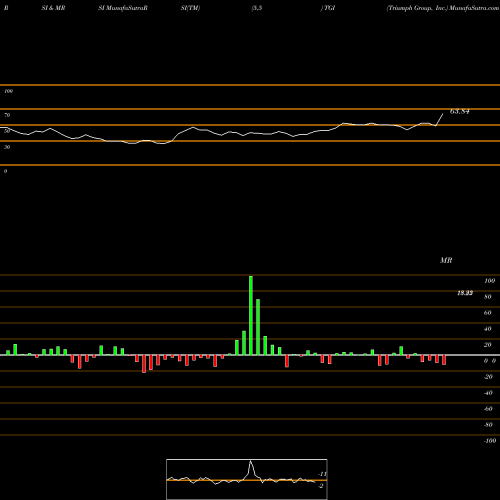Click the ') TGI' ticker label
500x500 pixels.
(x=328, y=8)
